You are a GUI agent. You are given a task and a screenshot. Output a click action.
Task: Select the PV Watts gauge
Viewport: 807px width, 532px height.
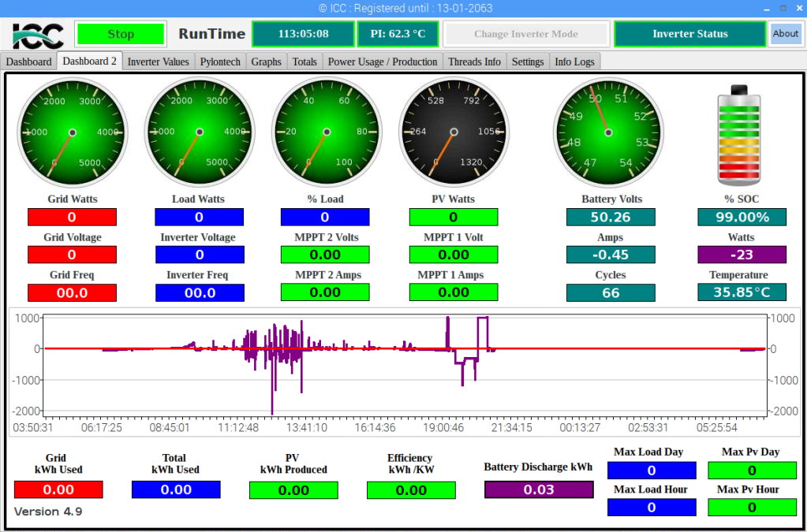click(x=454, y=131)
